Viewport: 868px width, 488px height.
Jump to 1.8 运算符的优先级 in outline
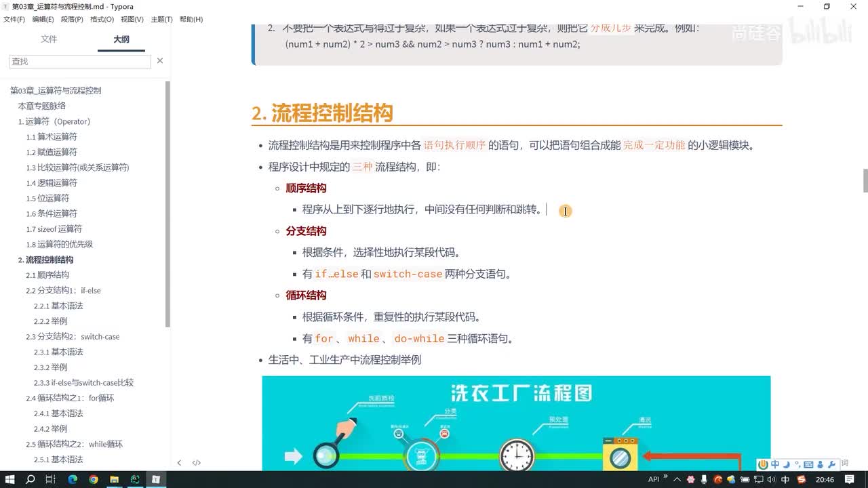coord(60,245)
